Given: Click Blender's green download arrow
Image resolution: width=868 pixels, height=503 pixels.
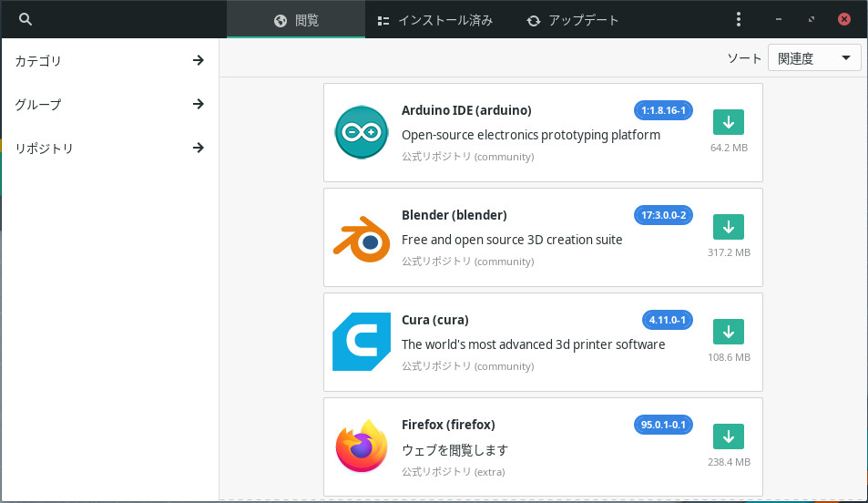Looking at the screenshot, I should (728, 227).
